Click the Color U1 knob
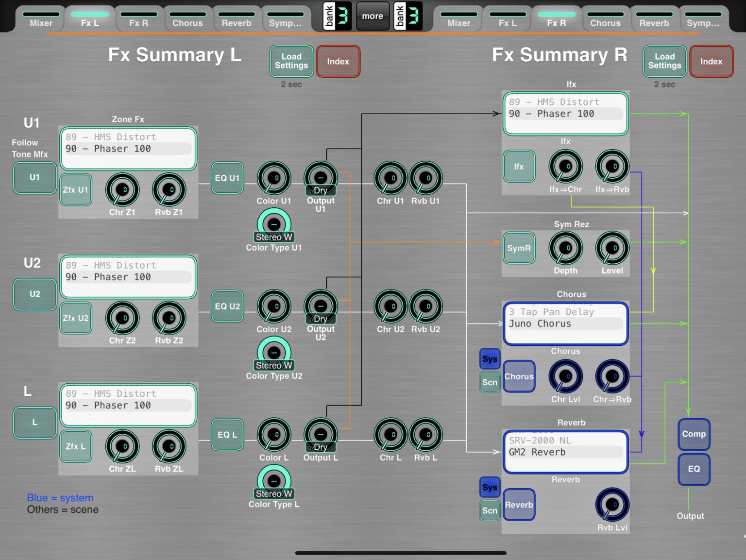This screenshot has height=560, width=746. coord(274,178)
